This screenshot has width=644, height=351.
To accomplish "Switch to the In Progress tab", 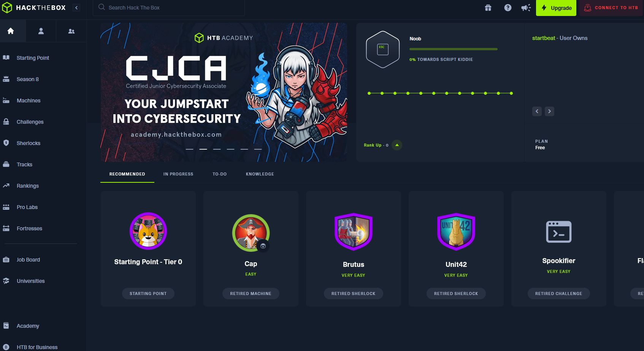I will (178, 174).
